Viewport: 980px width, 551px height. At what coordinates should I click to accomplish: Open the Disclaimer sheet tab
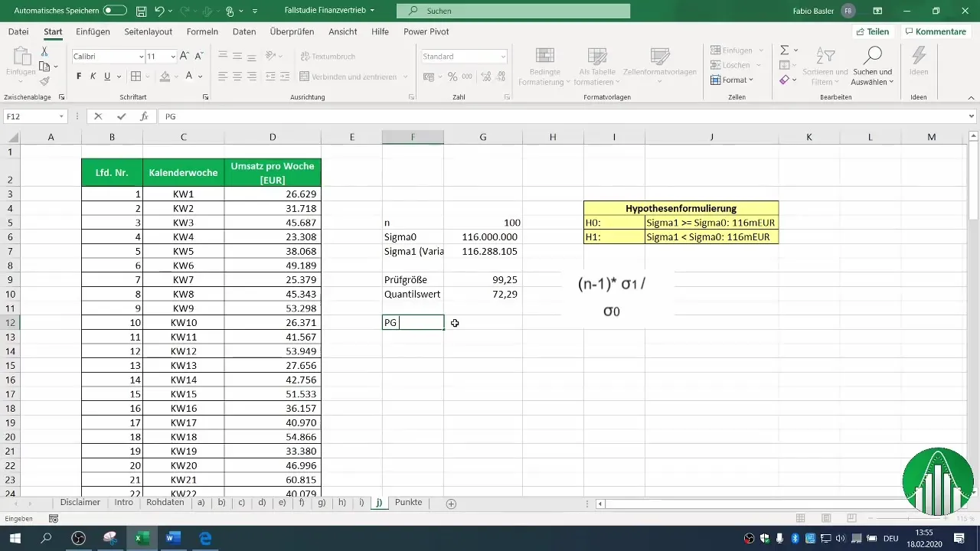click(x=81, y=503)
